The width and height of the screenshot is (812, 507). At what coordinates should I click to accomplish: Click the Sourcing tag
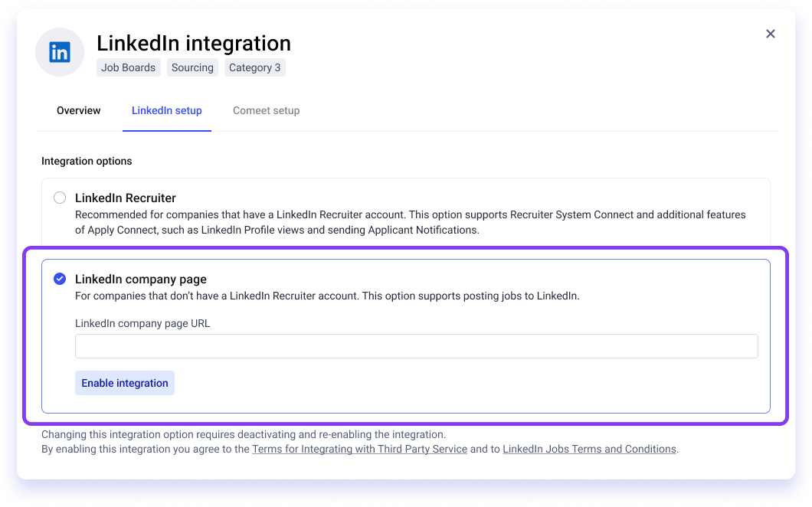(x=192, y=68)
